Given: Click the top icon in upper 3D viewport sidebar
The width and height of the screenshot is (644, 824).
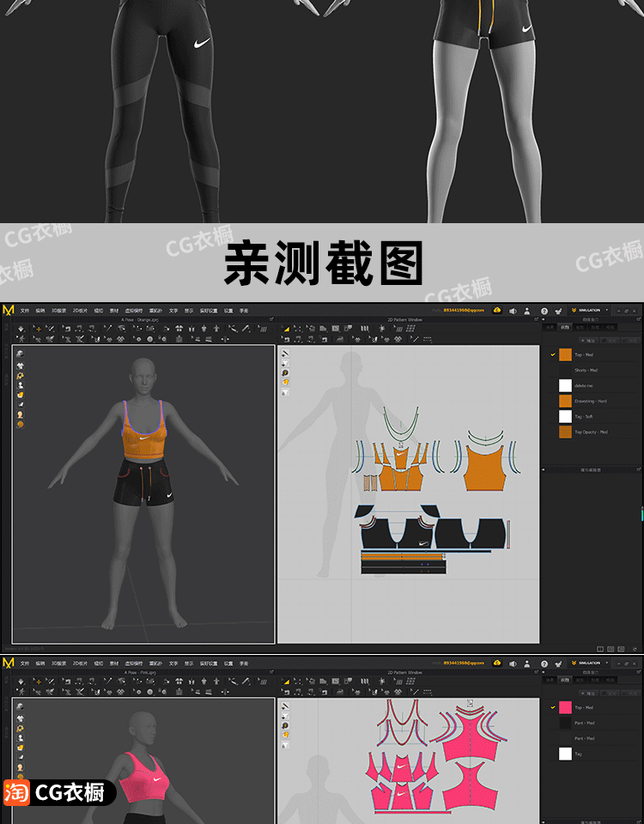Looking at the screenshot, I should click(x=20, y=354).
